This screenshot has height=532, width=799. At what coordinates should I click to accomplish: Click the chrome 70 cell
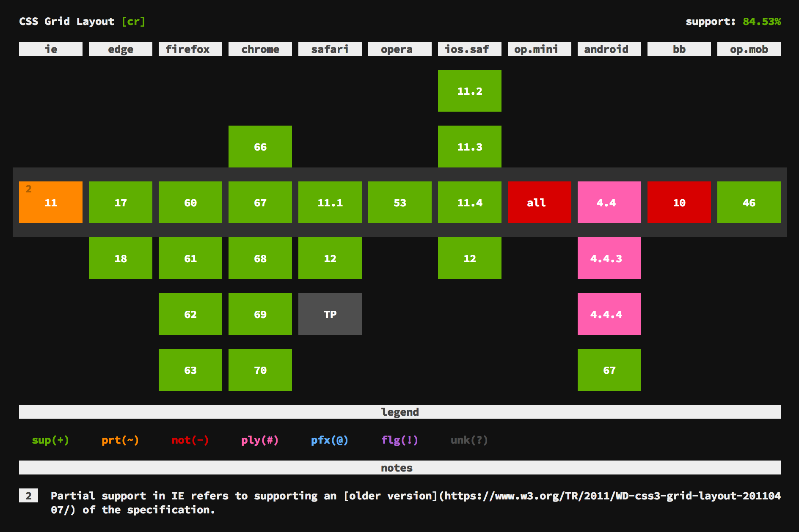(260, 370)
